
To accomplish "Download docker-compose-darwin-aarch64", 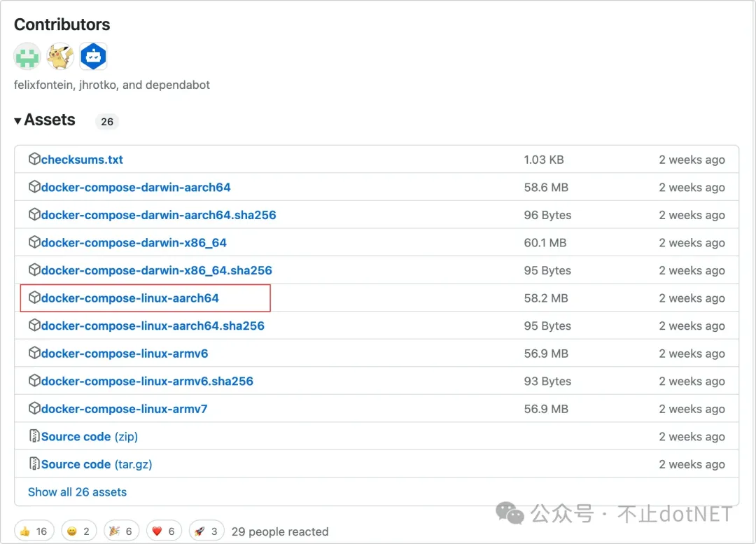I will click(x=136, y=188).
